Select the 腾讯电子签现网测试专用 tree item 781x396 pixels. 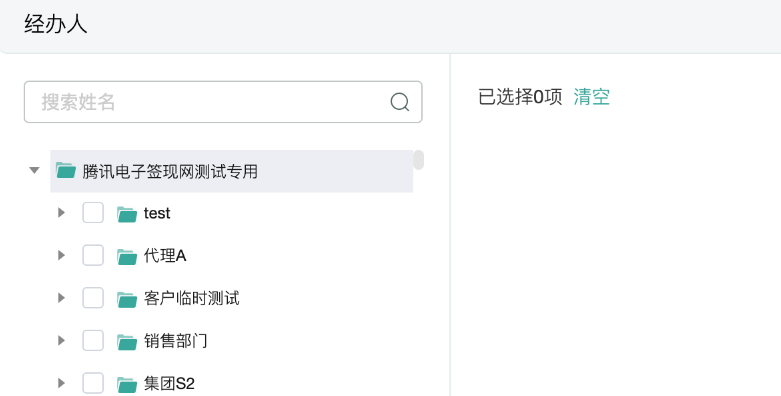[x=232, y=171]
